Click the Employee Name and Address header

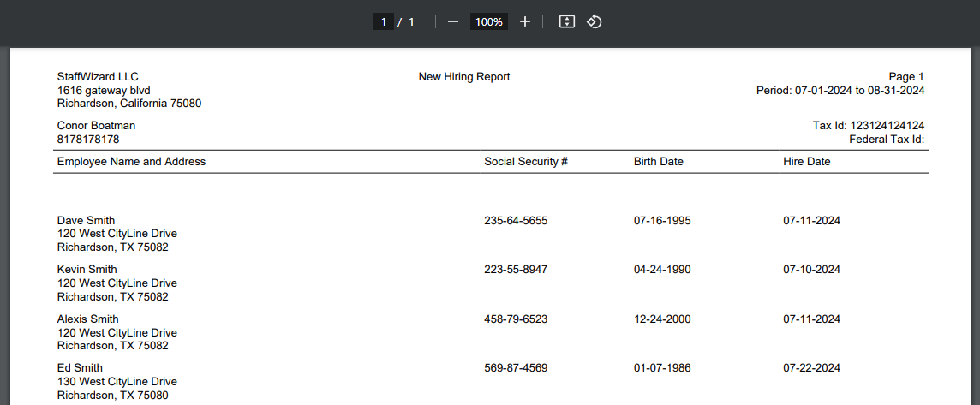click(x=131, y=161)
